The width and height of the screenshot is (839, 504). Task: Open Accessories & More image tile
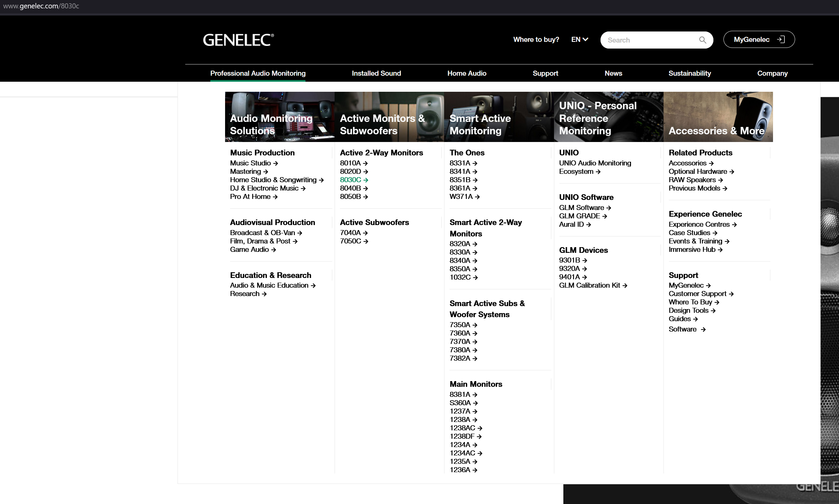718,117
